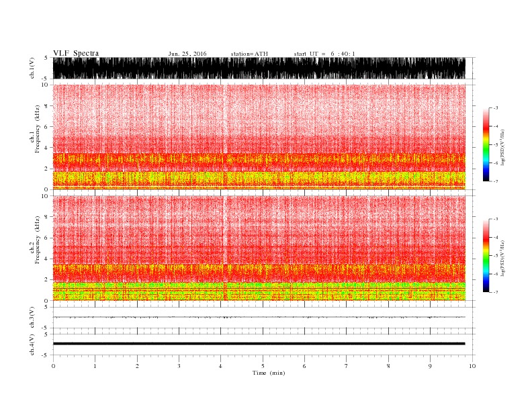The image size is (532, 411).
Task: Select the "start UT = 6 :40: 1" text
Action: point(324,54)
